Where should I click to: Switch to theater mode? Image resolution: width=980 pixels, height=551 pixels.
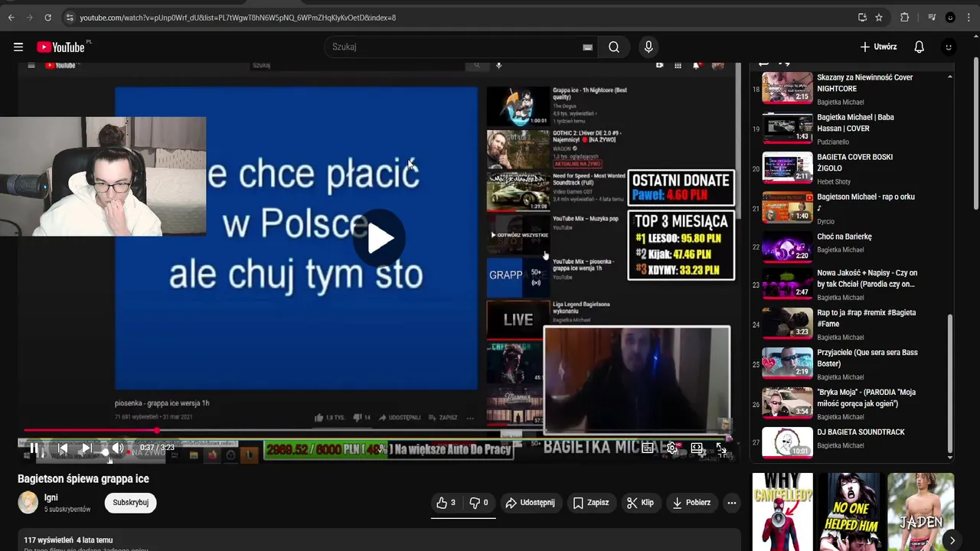[x=697, y=448]
